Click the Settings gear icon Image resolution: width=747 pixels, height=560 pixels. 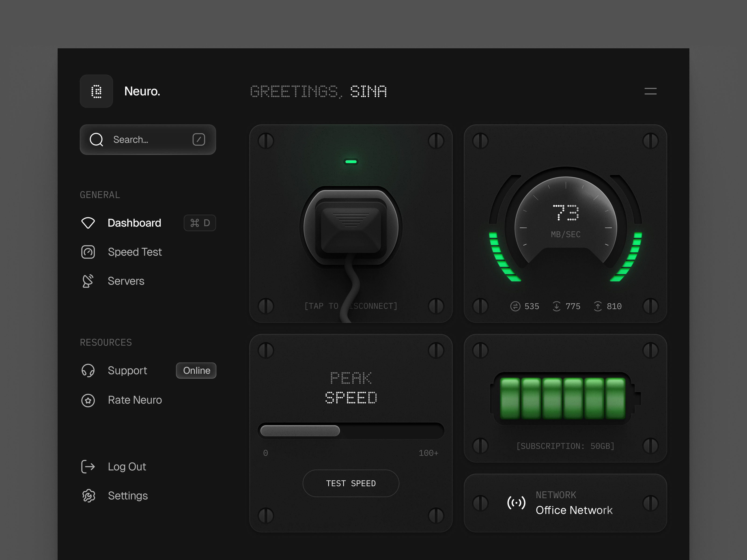tap(88, 496)
